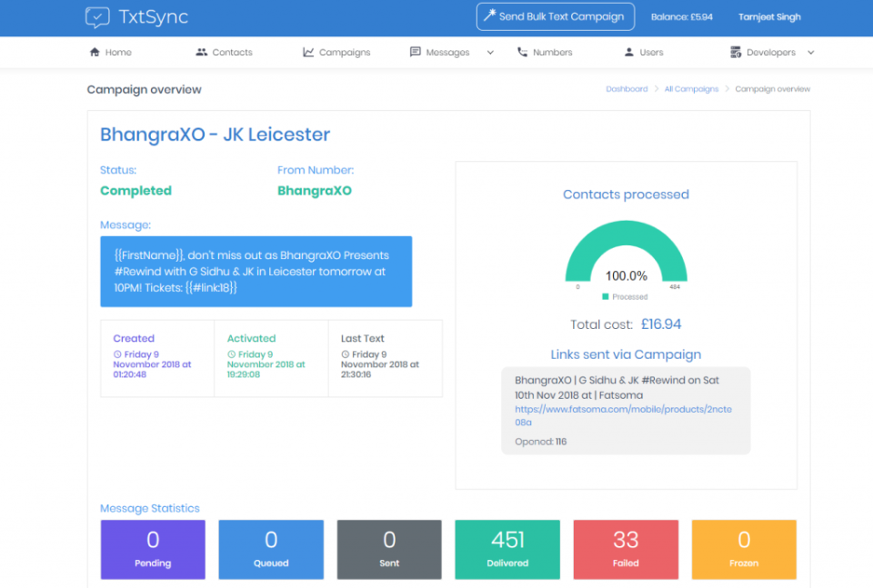
Task: Click the Campaign overview page heading
Action: (x=145, y=90)
